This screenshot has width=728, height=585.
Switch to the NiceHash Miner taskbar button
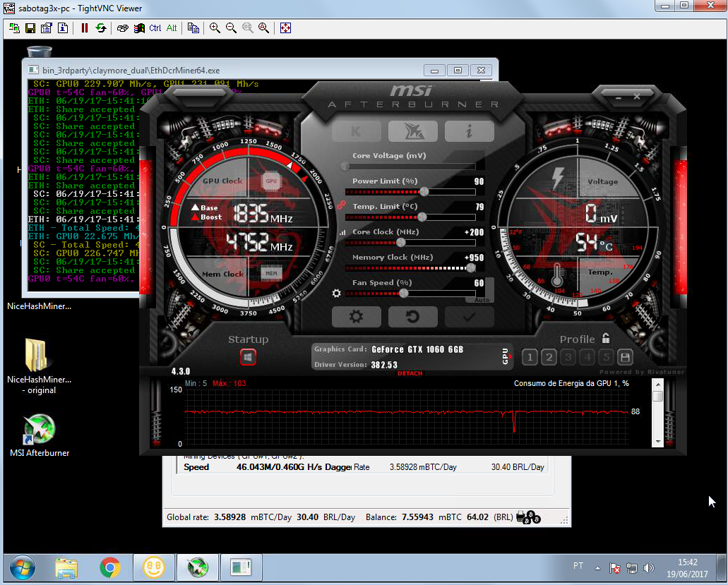[x=154, y=568]
